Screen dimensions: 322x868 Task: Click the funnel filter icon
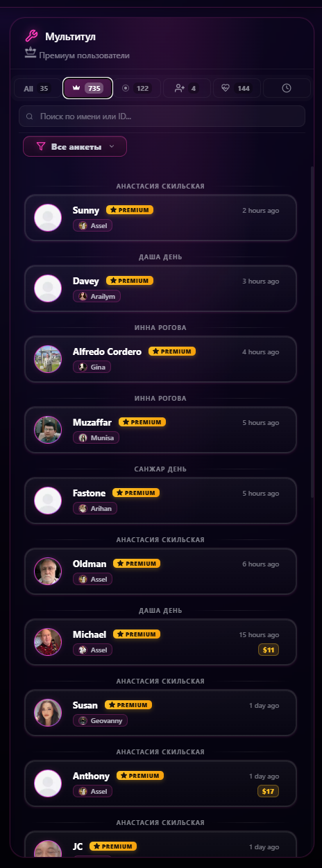40,146
